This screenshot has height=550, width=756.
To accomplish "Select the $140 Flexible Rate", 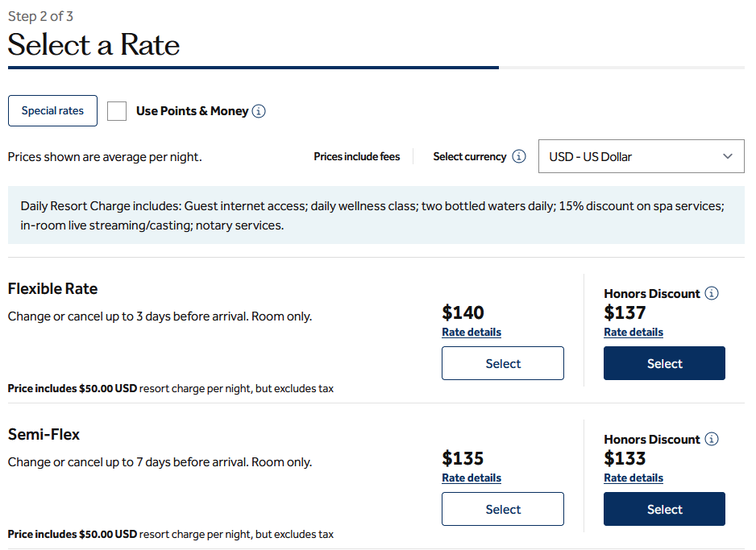I will pos(503,363).
